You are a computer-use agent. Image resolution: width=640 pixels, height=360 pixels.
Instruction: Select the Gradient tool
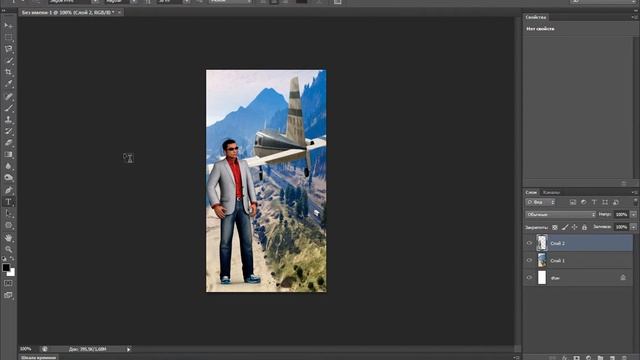click(x=8, y=155)
